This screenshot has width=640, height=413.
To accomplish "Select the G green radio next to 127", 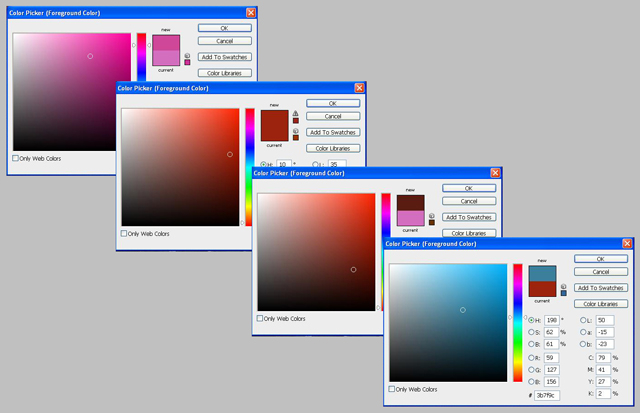I will pyautogui.click(x=531, y=369).
